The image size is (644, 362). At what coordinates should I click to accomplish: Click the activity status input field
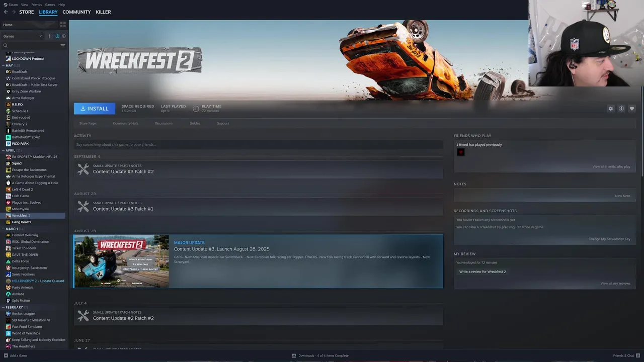[259, 144]
